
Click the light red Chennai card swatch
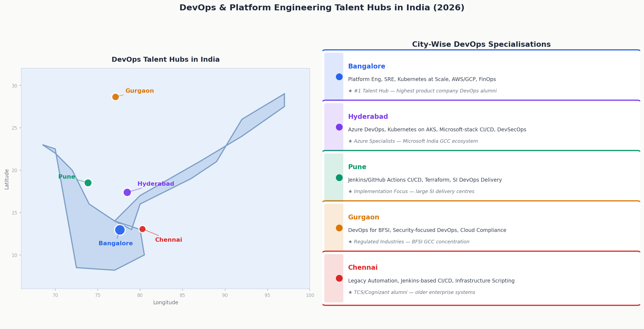[334, 278]
